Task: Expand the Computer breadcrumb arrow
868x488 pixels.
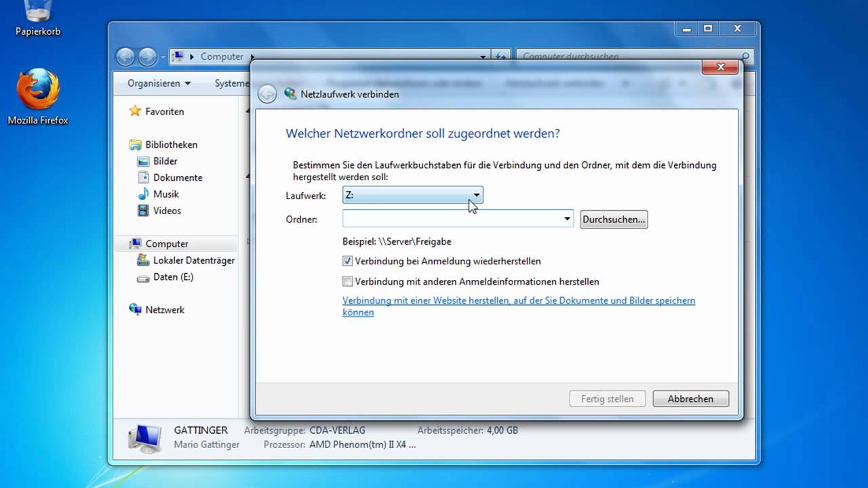Action: coord(252,57)
